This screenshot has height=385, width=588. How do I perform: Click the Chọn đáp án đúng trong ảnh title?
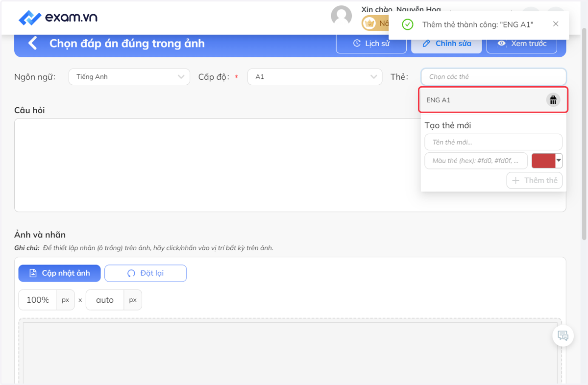tap(127, 43)
